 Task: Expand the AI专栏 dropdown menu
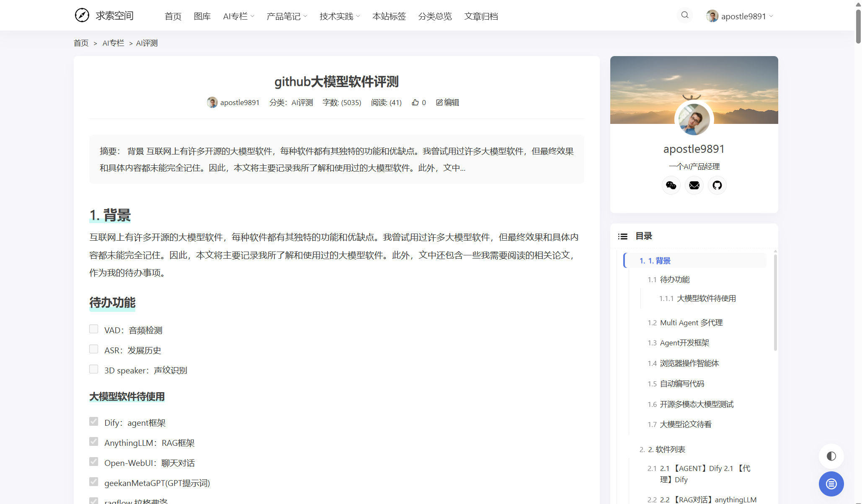pyautogui.click(x=238, y=16)
